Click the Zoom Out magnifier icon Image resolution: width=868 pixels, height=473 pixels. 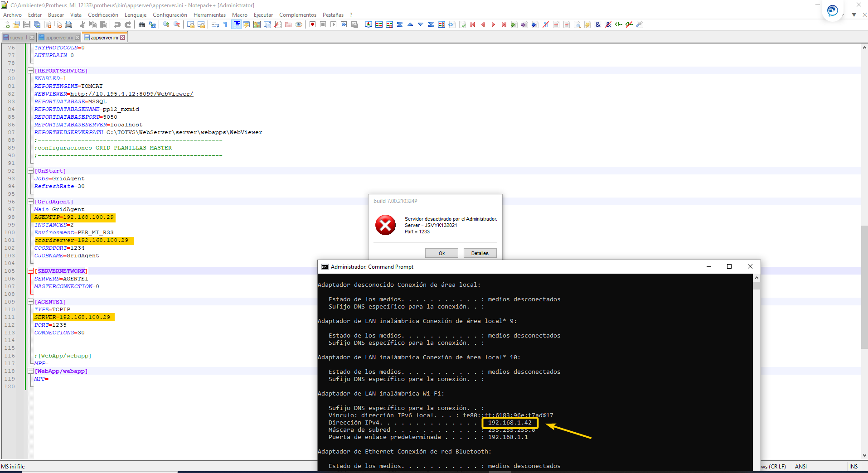point(177,24)
